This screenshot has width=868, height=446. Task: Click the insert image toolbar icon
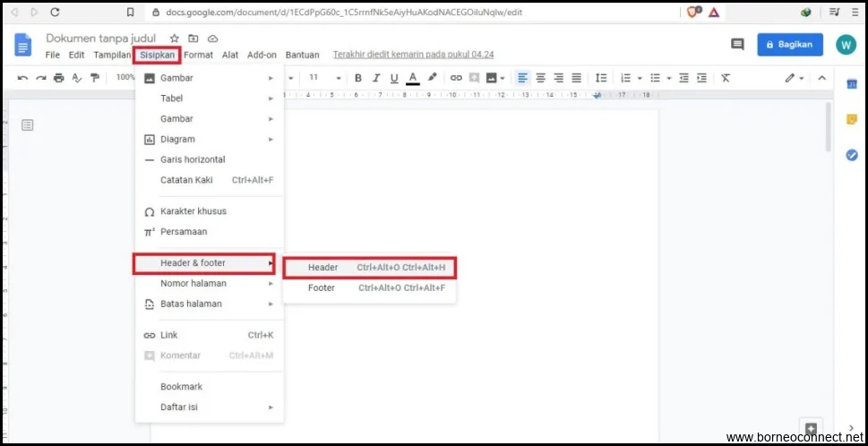[x=492, y=78]
